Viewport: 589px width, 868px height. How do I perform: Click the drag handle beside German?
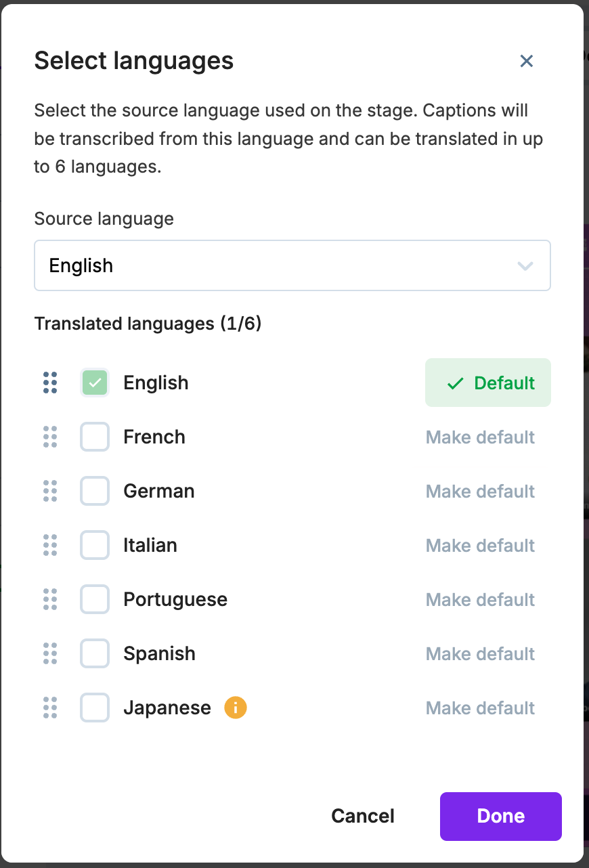click(x=50, y=491)
